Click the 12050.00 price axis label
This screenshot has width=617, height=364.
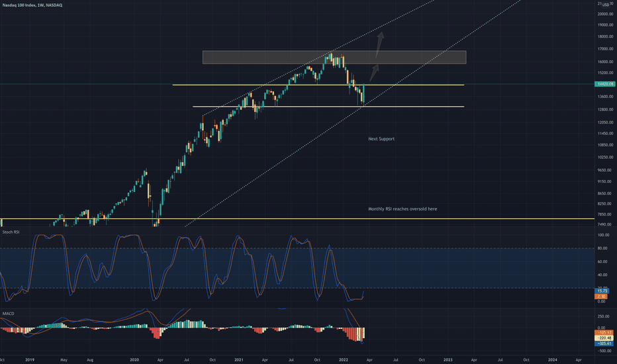point(606,122)
